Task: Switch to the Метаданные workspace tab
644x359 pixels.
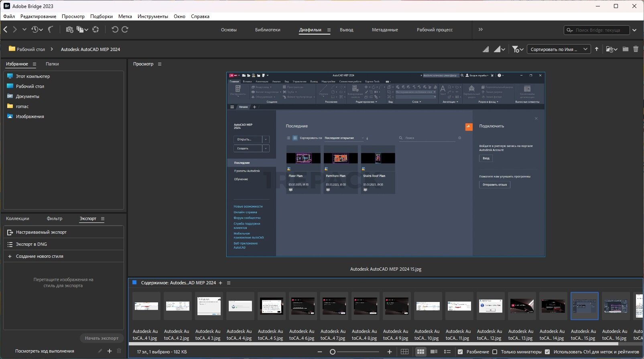Action: (385, 30)
